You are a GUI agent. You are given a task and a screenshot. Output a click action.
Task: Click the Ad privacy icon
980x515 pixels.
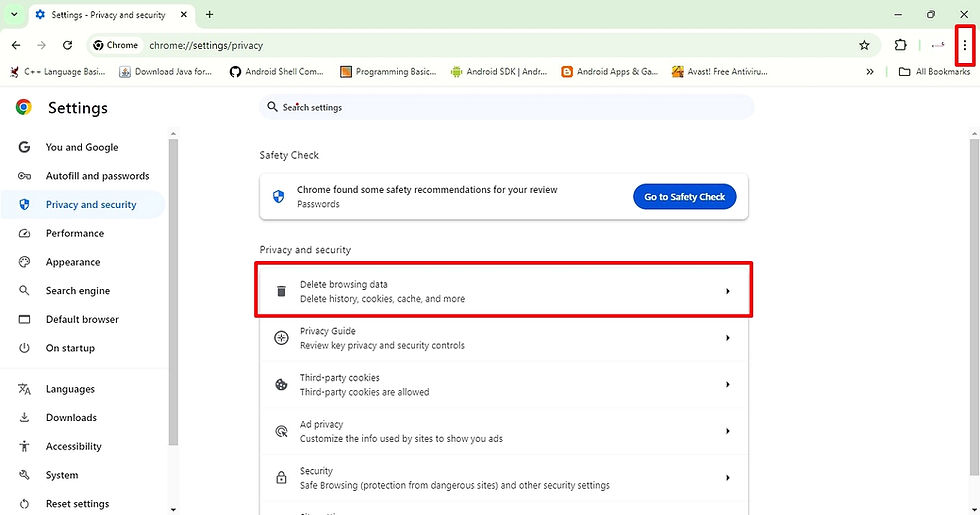click(281, 431)
